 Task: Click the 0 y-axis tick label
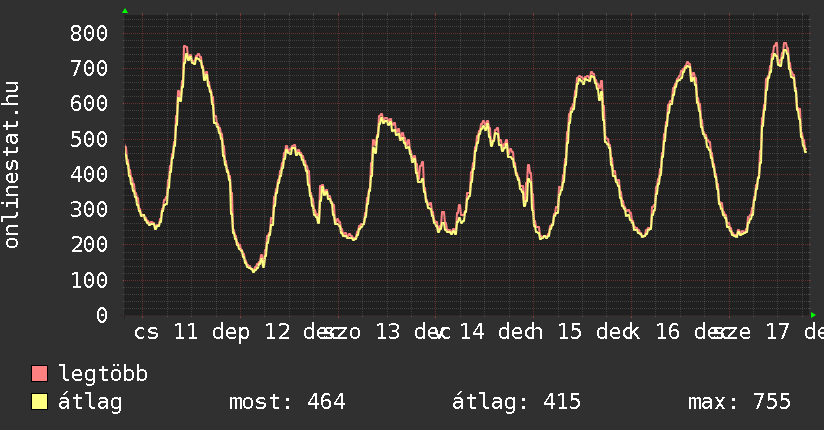[101, 315]
